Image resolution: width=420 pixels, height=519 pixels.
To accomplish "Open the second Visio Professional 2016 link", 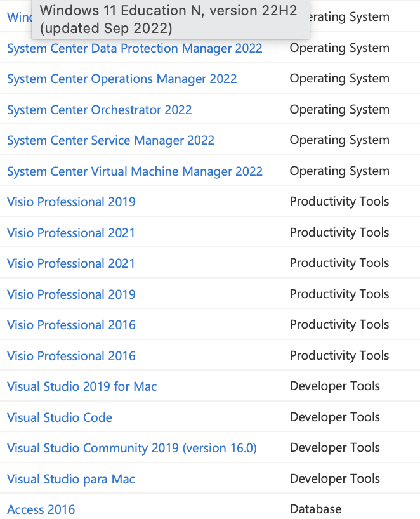I will pyautogui.click(x=71, y=356).
